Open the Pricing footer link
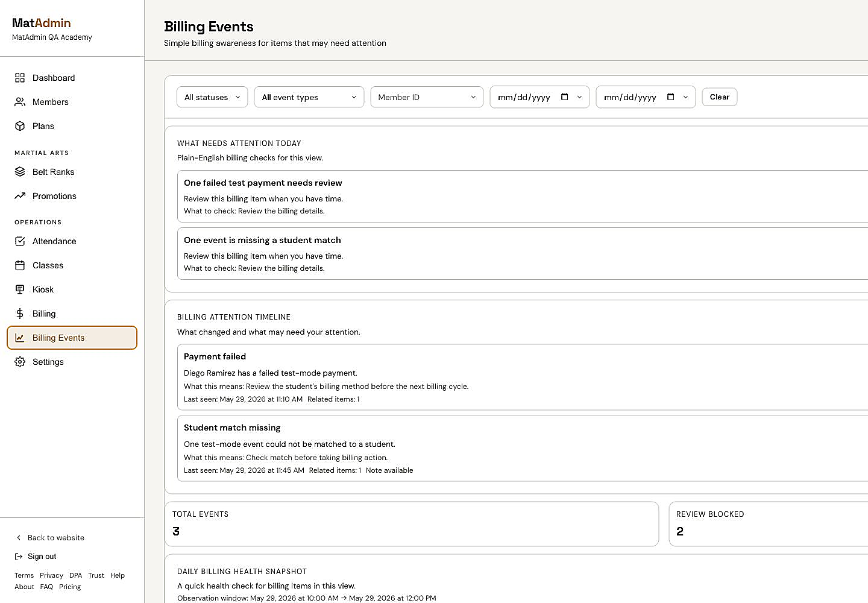This screenshot has height=603, width=868. (x=70, y=587)
